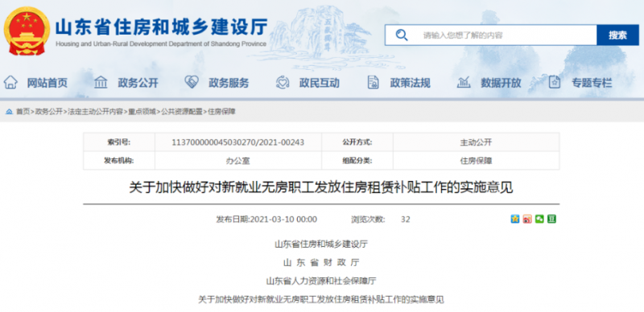This screenshot has height=312, width=644.
Task: Share article to Douban icon
Action: click(551, 220)
